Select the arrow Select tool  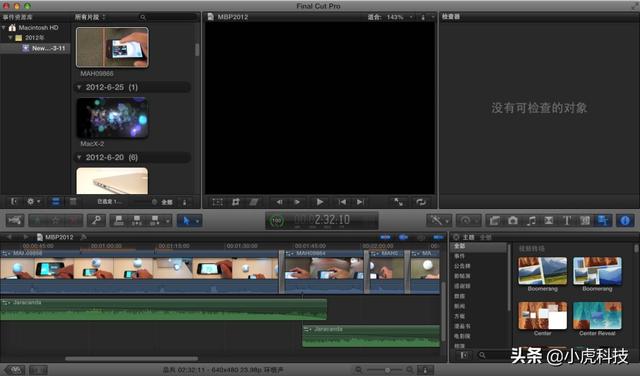pyautogui.click(x=186, y=220)
